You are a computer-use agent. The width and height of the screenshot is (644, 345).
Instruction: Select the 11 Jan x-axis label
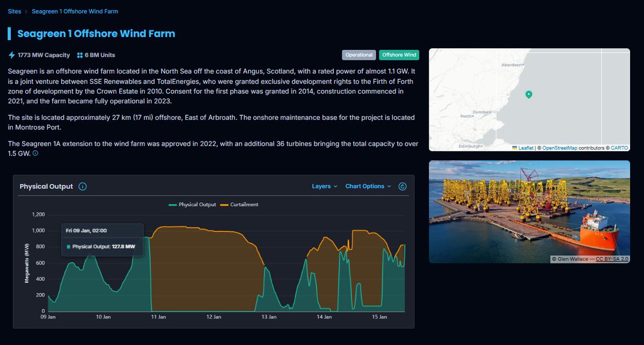point(158,317)
